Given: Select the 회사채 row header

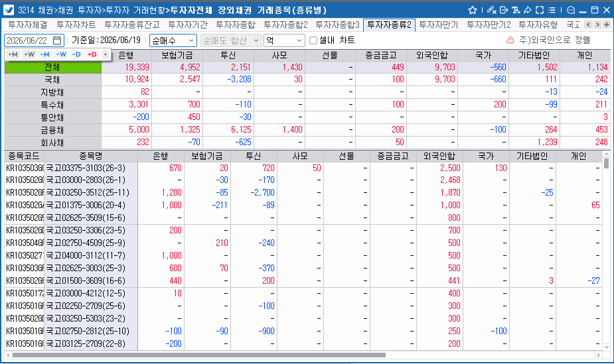Looking at the screenshot, I should point(52,143).
